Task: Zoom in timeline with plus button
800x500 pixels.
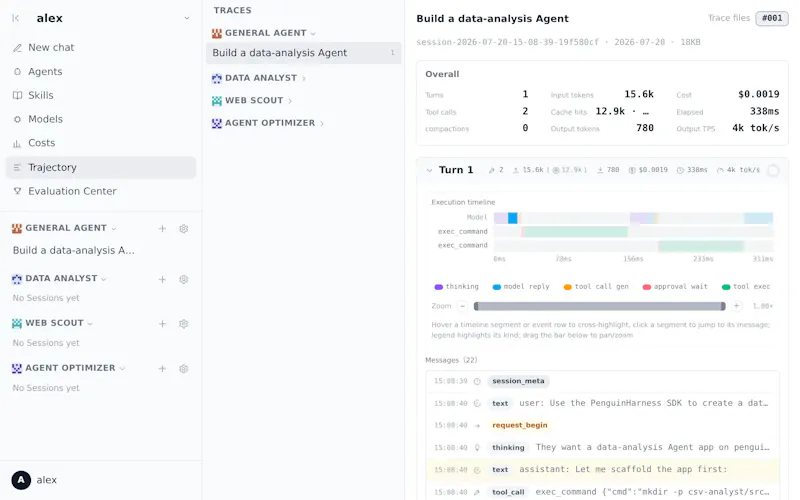Action: (x=736, y=306)
